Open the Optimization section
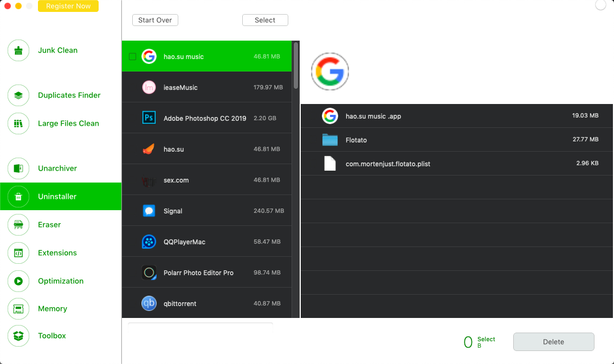Viewport: 614px width, 364px height. tap(61, 281)
